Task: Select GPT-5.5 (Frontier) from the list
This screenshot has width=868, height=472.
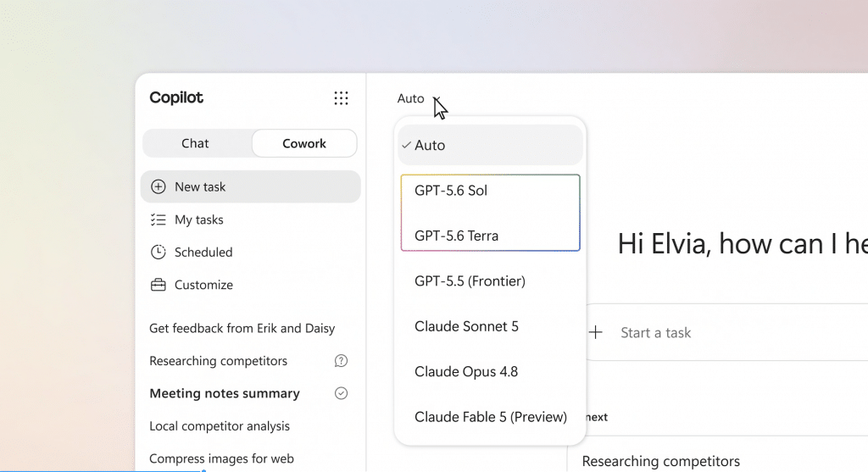Action: pos(491,281)
